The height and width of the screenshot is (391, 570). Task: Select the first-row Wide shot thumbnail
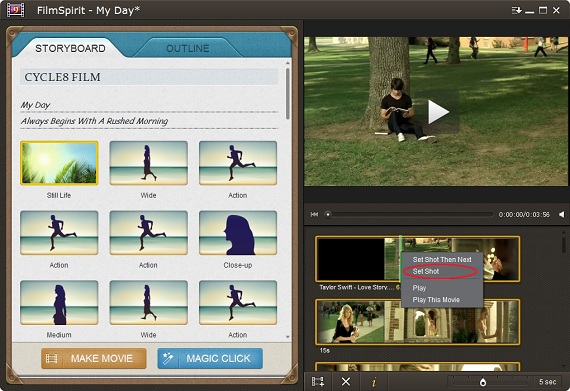pyautogui.click(x=148, y=163)
